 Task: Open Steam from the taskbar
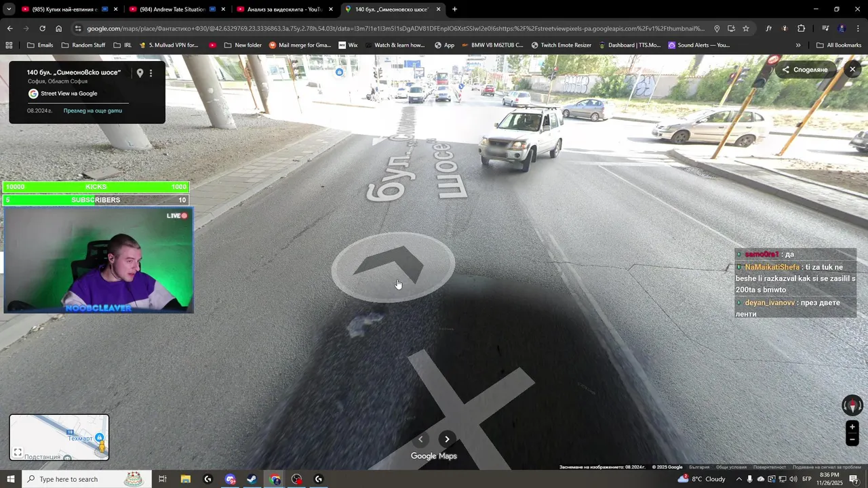[252, 479]
